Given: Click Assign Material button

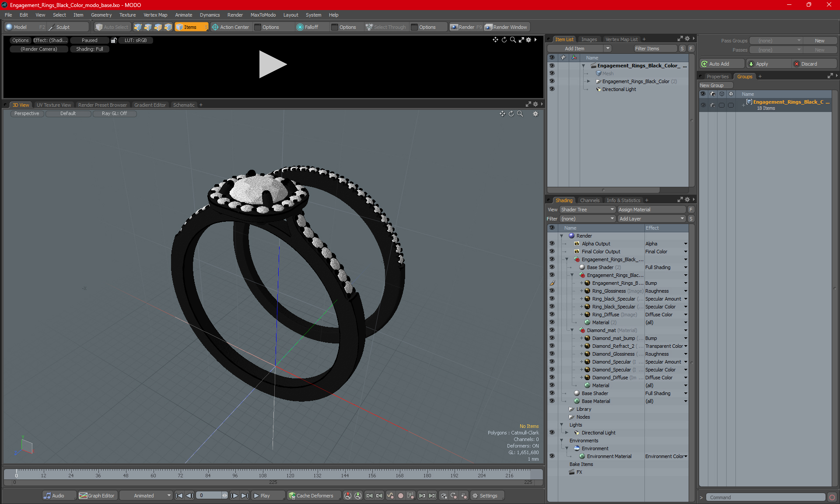Looking at the screenshot, I should [x=652, y=210].
